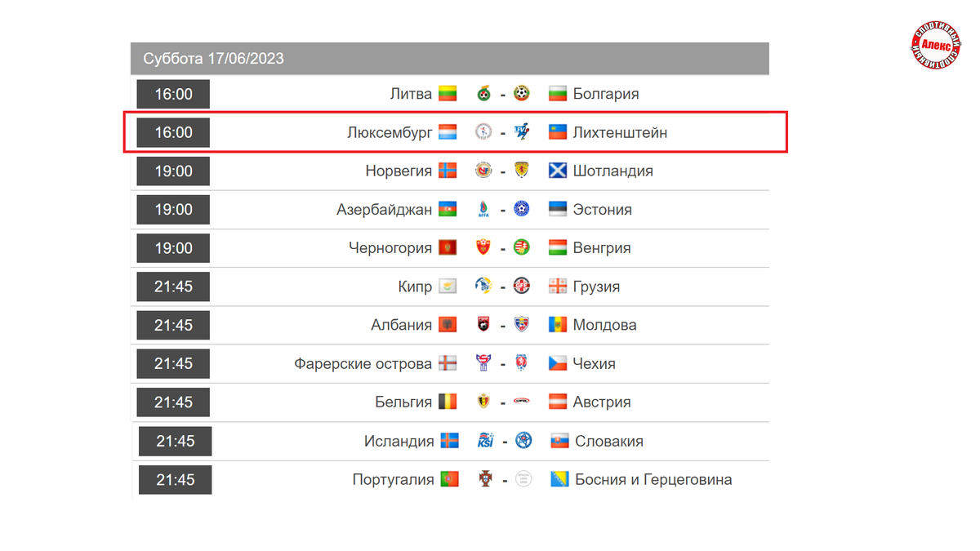Click the Portugal federation crest
The height and width of the screenshot is (551, 980).
tap(485, 479)
